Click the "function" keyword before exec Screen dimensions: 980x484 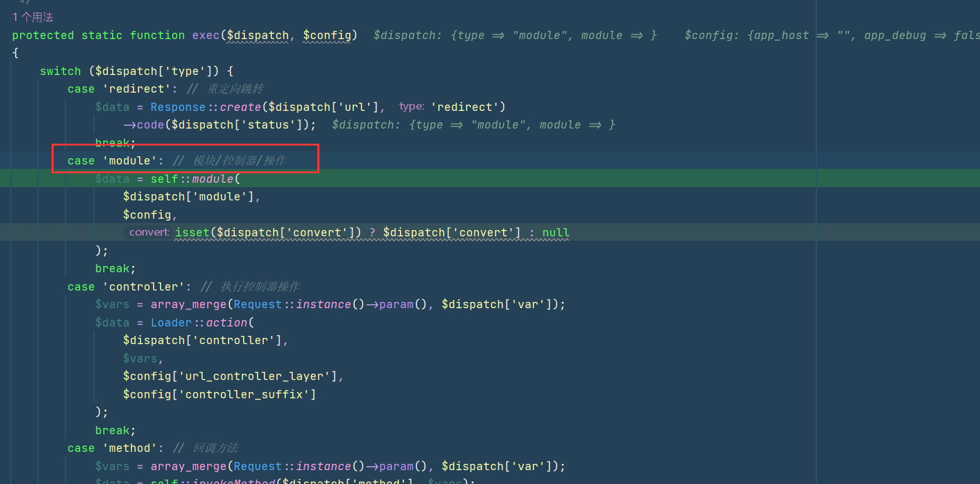pos(157,35)
